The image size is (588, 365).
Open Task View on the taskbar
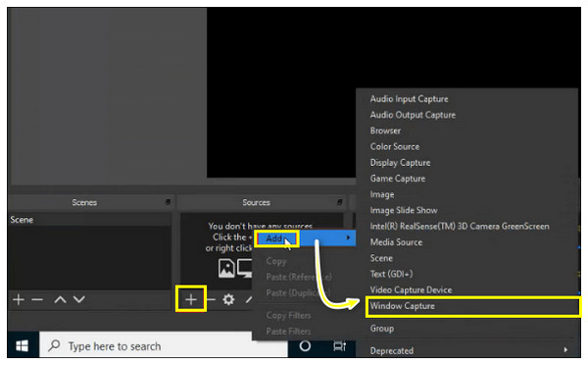[339, 345]
